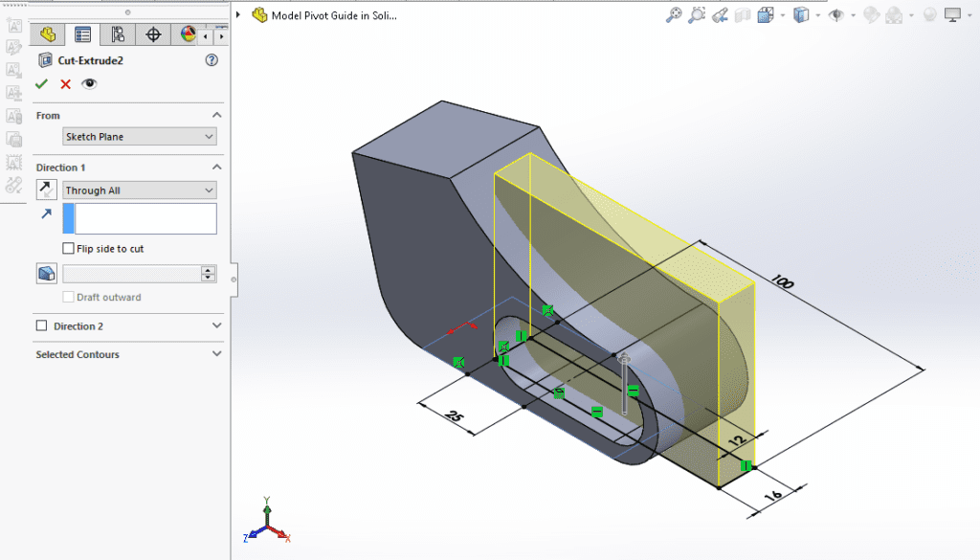Toggle the Draft On/Off button
Image resolution: width=980 pixels, height=560 pixels.
click(46, 273)
